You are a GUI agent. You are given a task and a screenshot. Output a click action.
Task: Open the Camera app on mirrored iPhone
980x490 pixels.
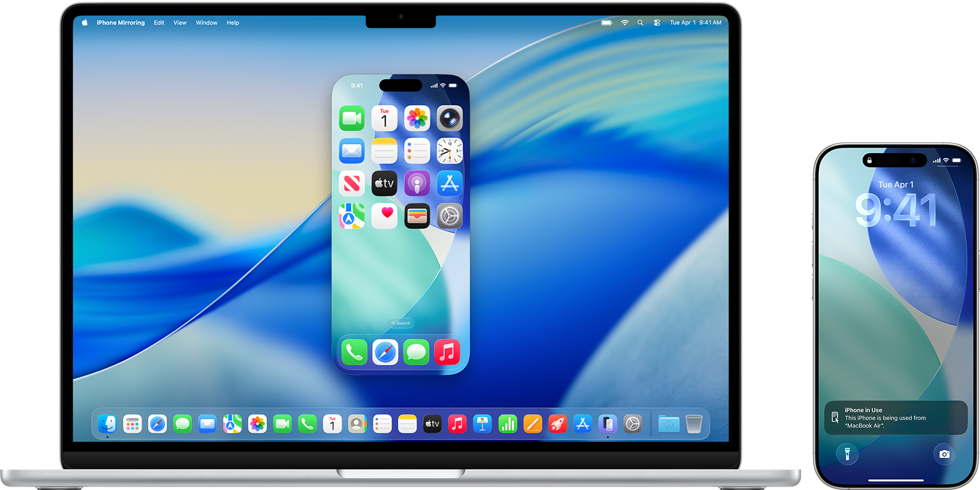point(449,118)
